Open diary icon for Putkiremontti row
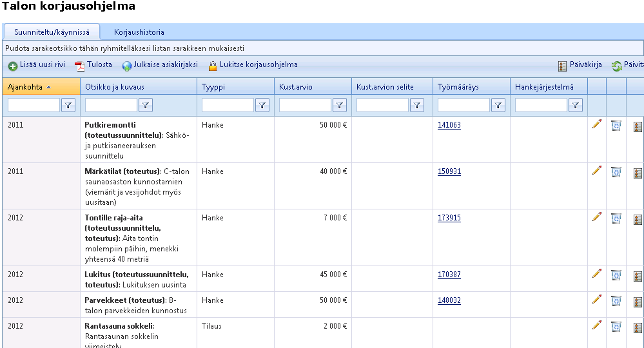Viewport: 644px width, 348px height. tap(638, 127)
